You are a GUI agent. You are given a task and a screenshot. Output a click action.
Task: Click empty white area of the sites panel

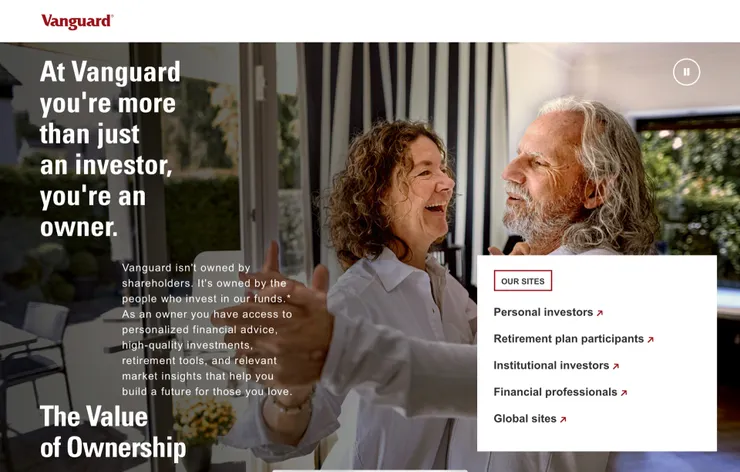pyautogui.click(x=661, y=283)
